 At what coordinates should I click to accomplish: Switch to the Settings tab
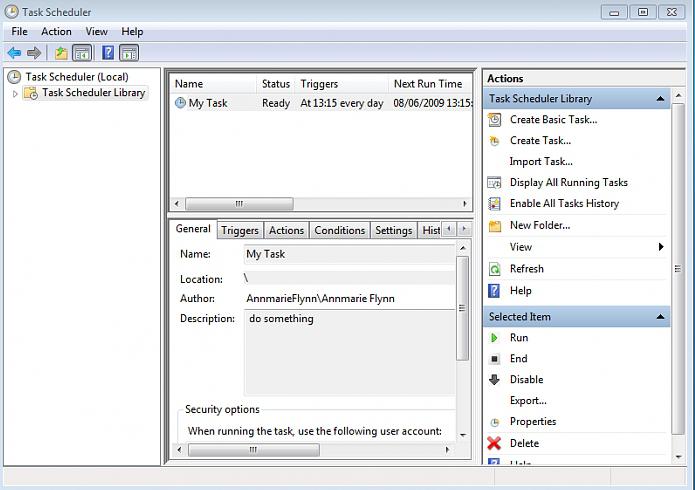click(x=394, y=231)
